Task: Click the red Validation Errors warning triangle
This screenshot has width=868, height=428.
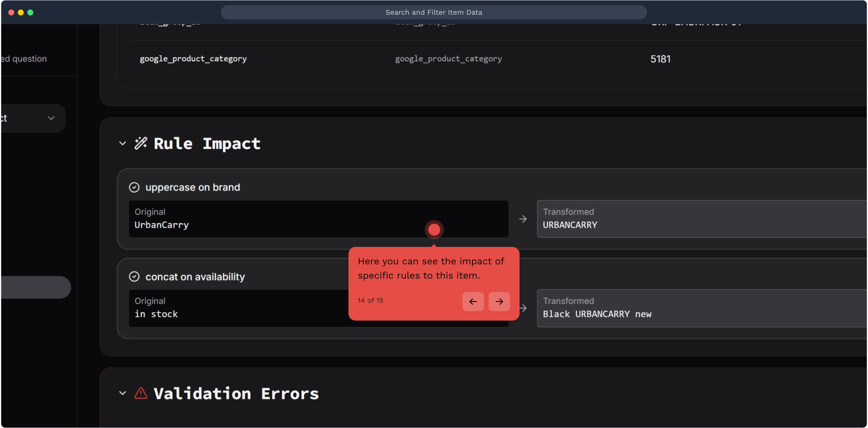Action: coord(141,393)
